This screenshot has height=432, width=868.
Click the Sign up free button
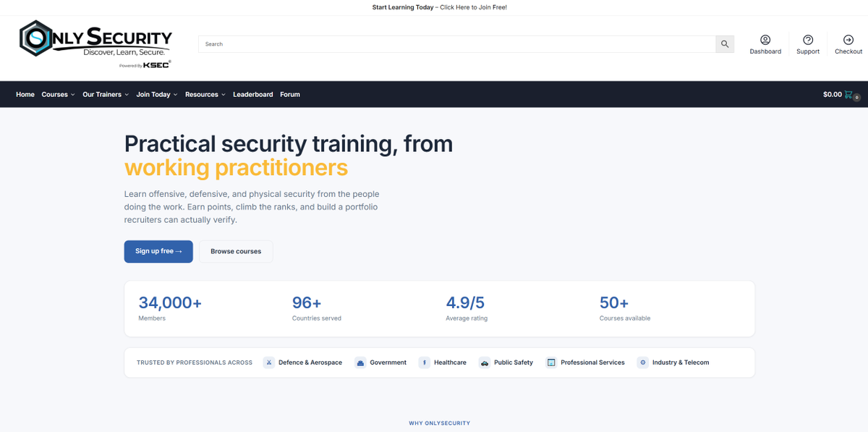158,251
